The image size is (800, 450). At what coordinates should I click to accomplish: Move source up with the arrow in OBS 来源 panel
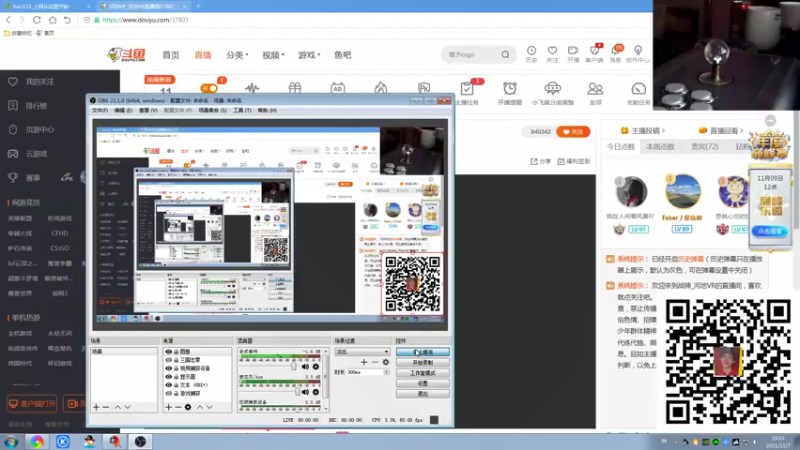200,407
